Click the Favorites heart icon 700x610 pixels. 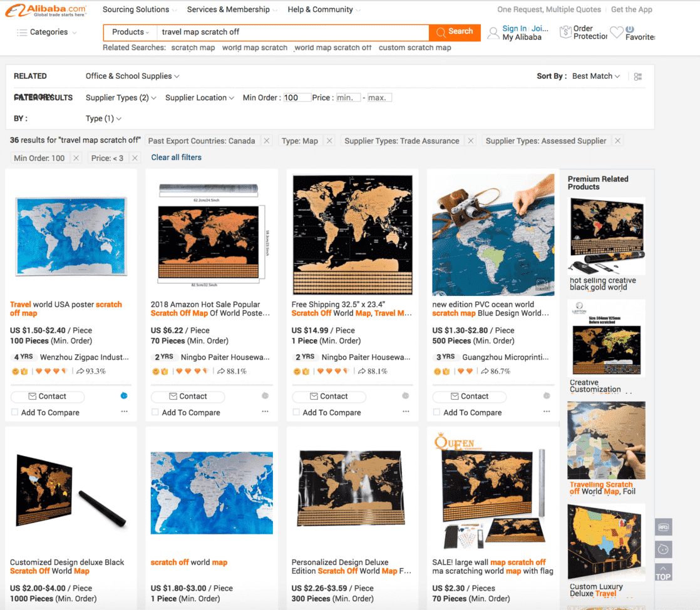[616, 32]
